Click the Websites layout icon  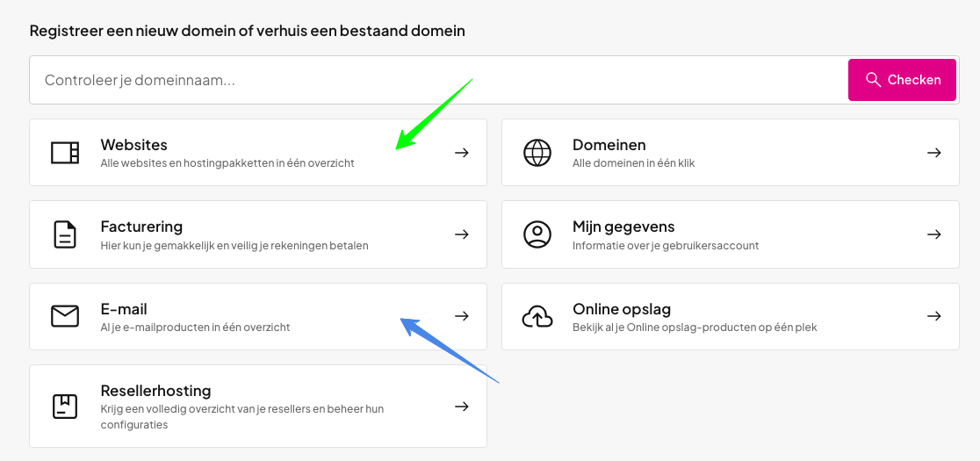65,153
